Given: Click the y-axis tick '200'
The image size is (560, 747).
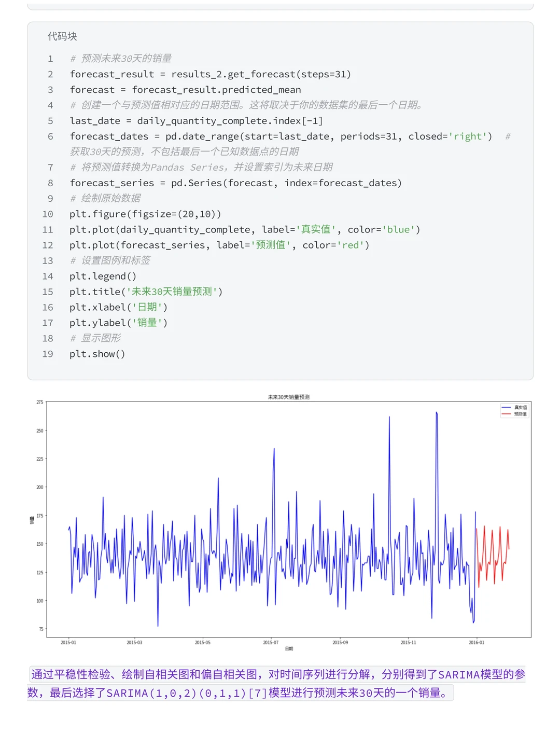Looking at the screenshot, I should point(40,488).
